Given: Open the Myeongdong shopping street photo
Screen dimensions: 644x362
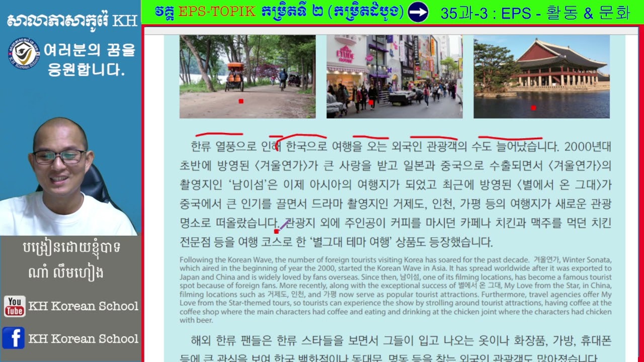Looking at the screenshot, I should [394, 76].
